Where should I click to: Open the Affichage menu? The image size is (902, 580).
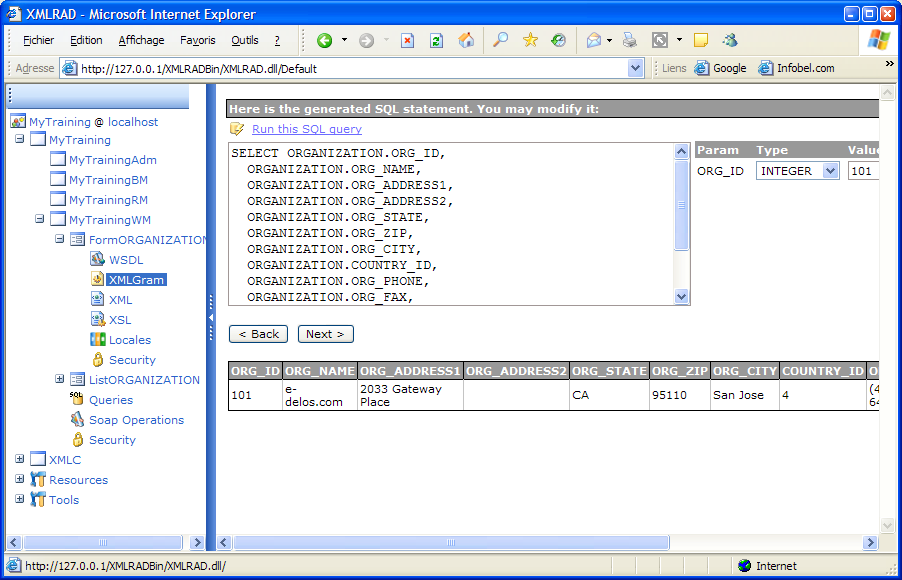(x=141, y=41)
